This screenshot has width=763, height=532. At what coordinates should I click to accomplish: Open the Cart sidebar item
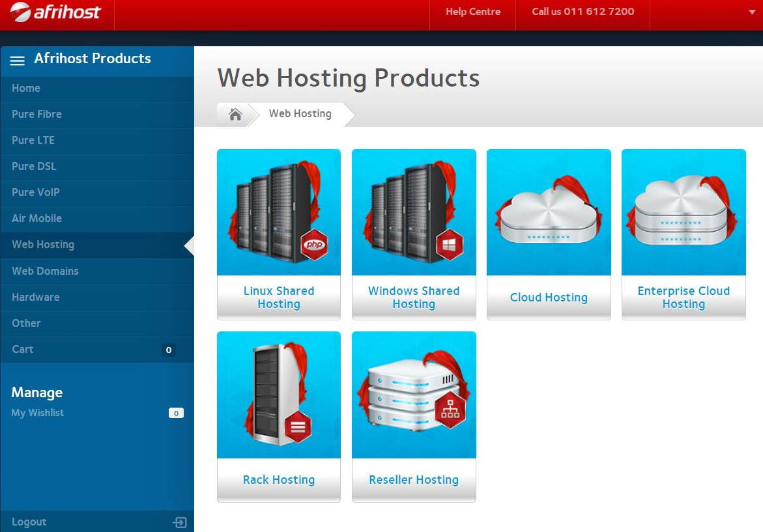pos(23,349)
